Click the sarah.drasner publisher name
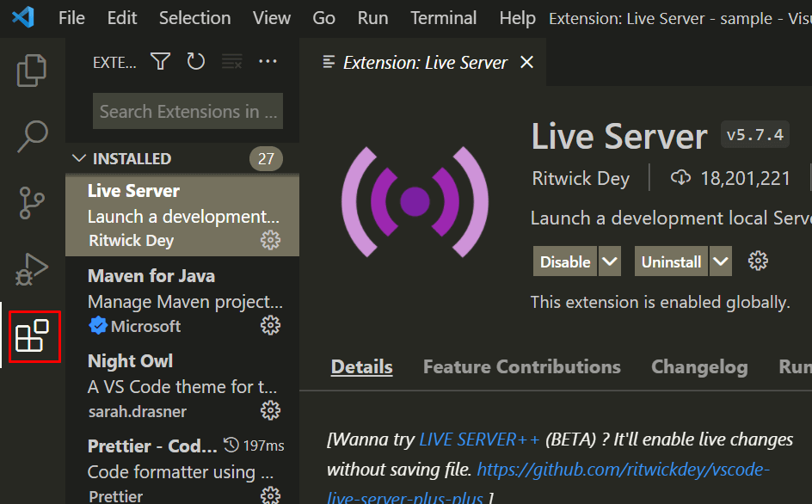812x504 pixels. [x=138, y=411]
